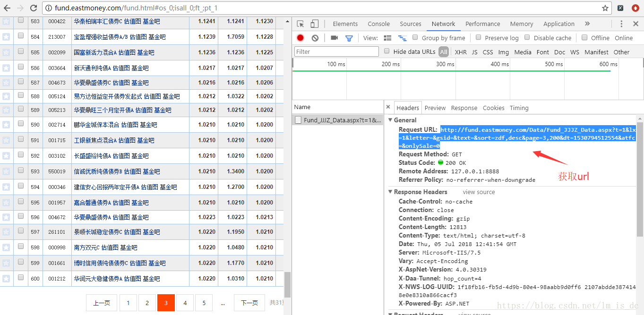The width and height of the screenshot is (644, 315).
Task: Collapse the General section
Action: pyautogui.click(x=390, y=120)
